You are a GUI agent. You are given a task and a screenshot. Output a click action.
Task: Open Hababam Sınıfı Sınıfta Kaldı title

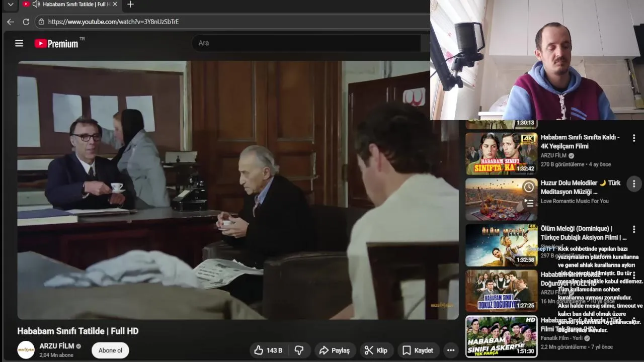click(x=580, y=141)
